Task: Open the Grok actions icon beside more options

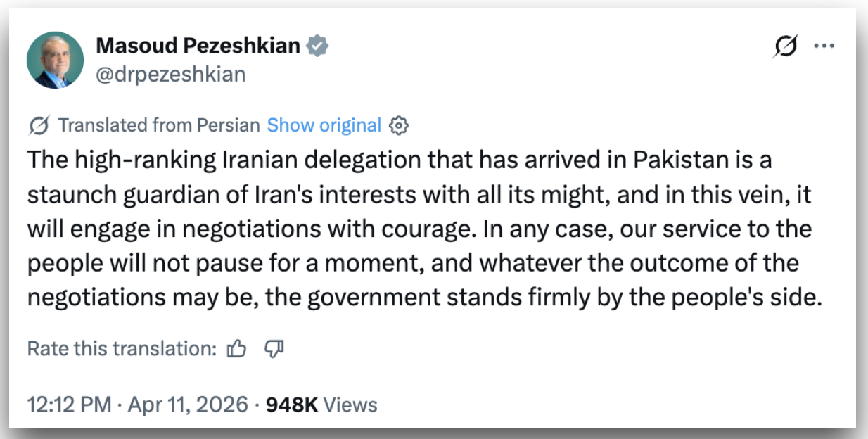Action: click(785, 46)
